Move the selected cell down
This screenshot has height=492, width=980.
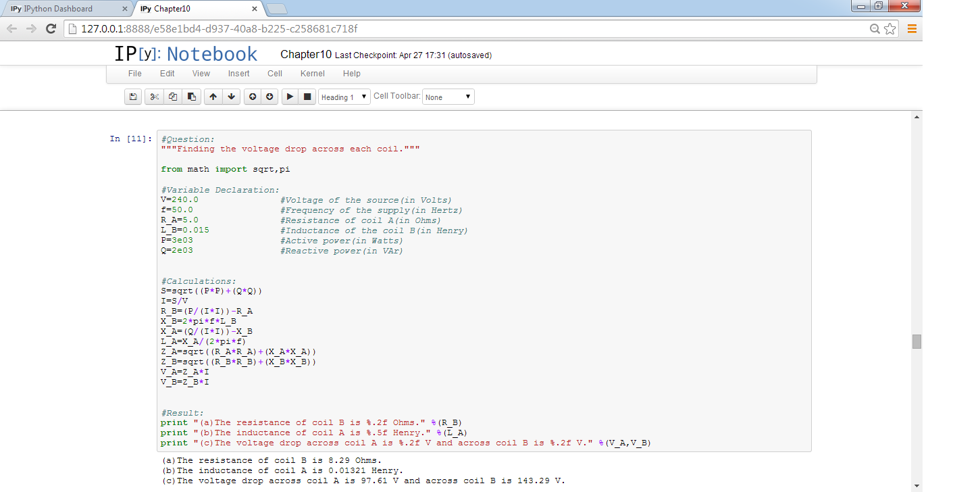[x=232, y=97]
